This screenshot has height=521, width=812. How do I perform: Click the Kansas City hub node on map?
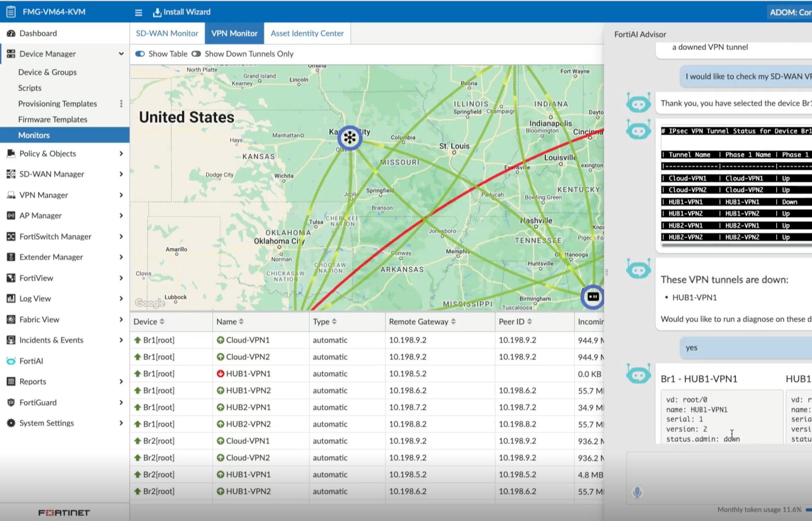350,138
